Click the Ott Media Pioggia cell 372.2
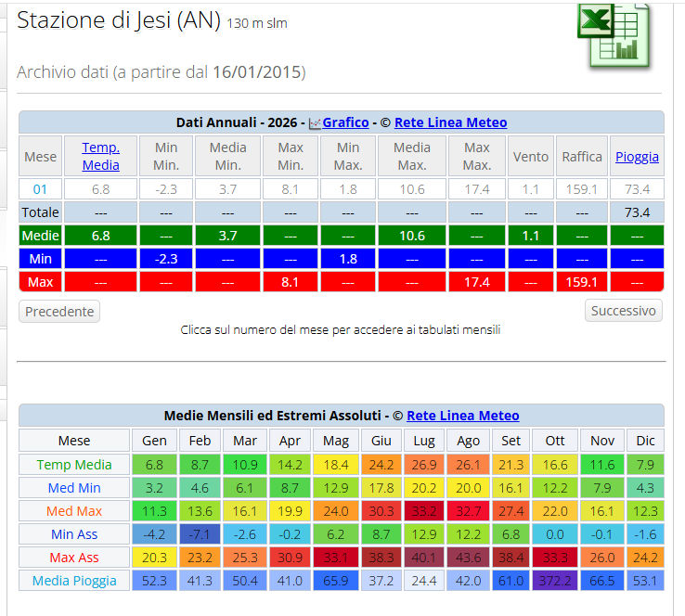This screenshot has width=685, height=616. [555, 581]
